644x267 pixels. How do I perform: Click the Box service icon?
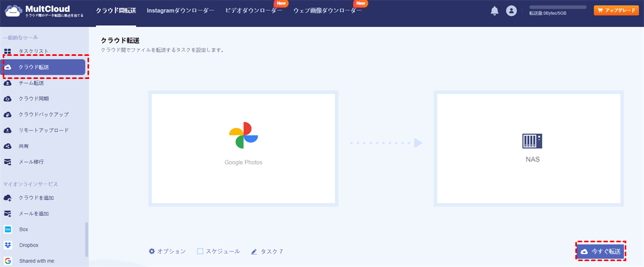click(x=8, y=229)
